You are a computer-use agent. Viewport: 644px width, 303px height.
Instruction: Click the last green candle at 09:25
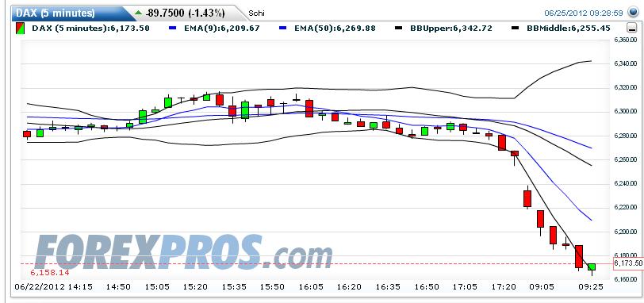(592, 267)
